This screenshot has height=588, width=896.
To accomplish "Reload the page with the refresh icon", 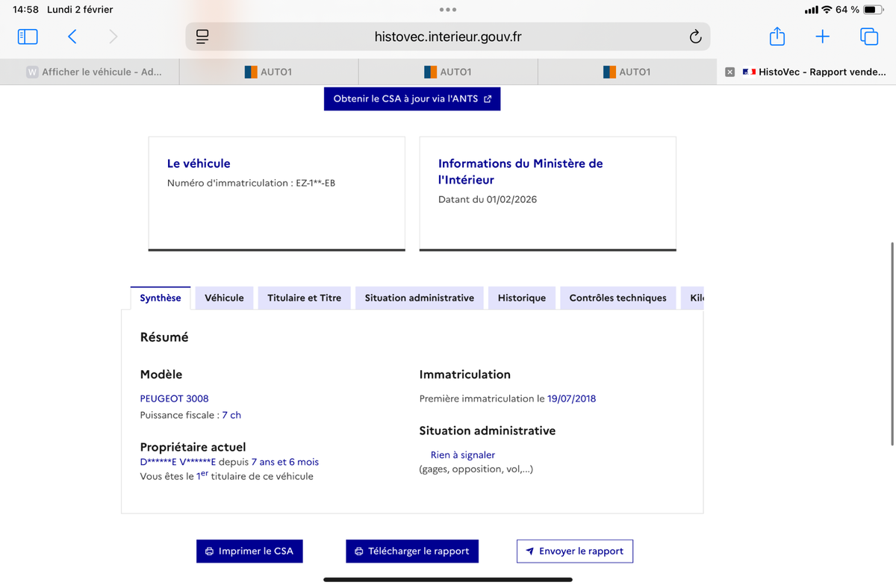I will coord(694,37).
